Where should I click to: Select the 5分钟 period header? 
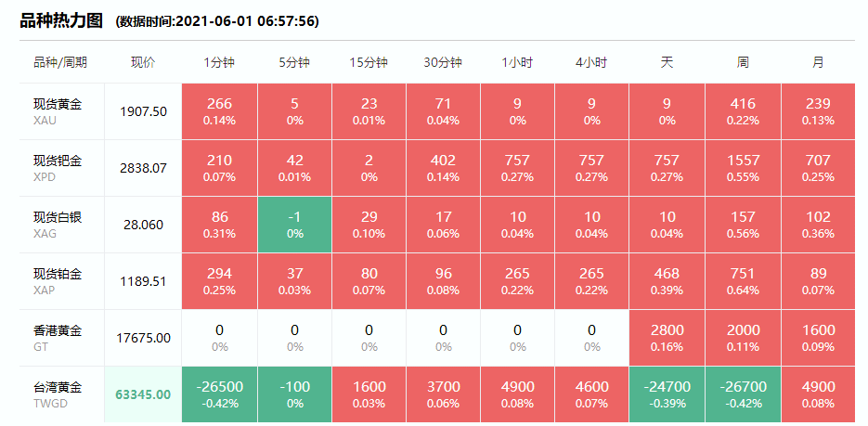294,63
